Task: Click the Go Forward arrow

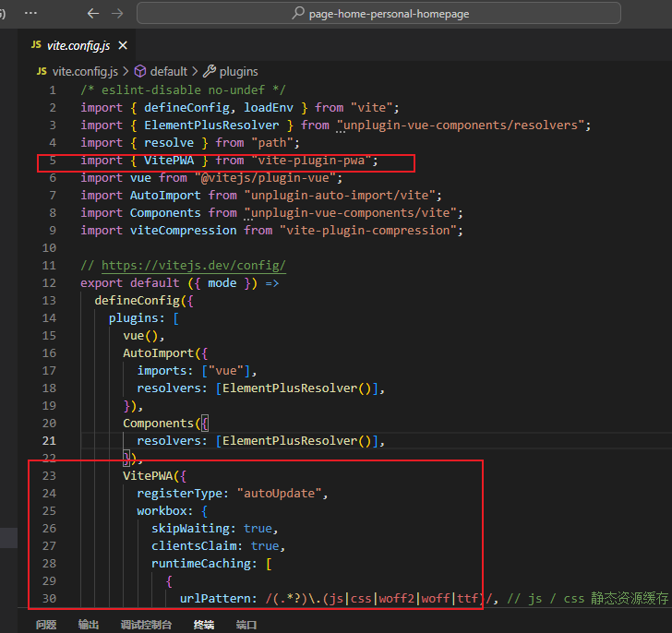Action: [x=116, y=14]
